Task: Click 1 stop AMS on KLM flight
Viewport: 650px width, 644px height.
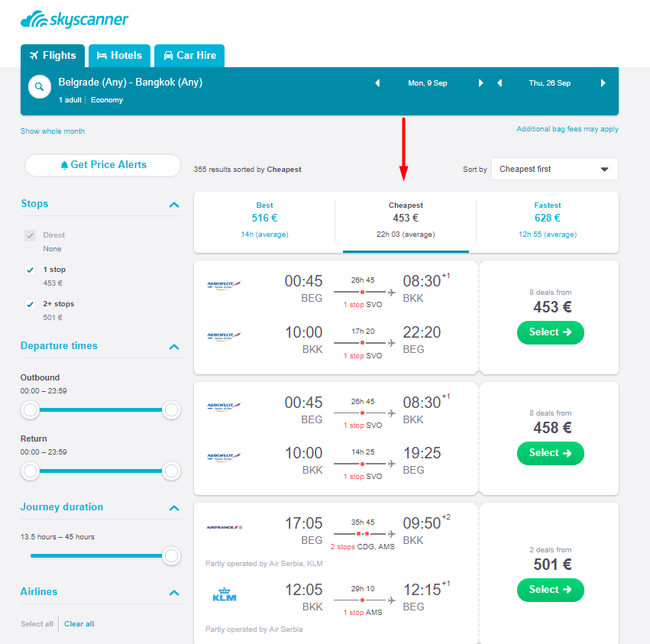Action: coord(363,613)
